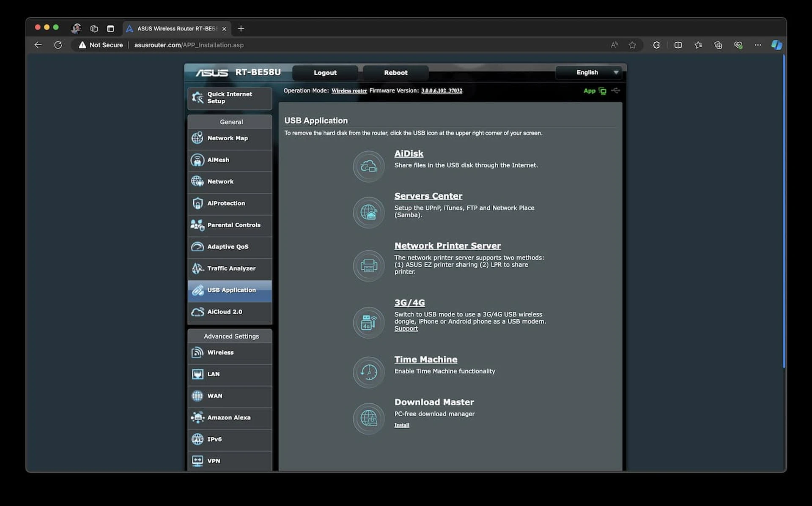
Task: Open Network section in sidebar
Action: click(x=230, y=182)
